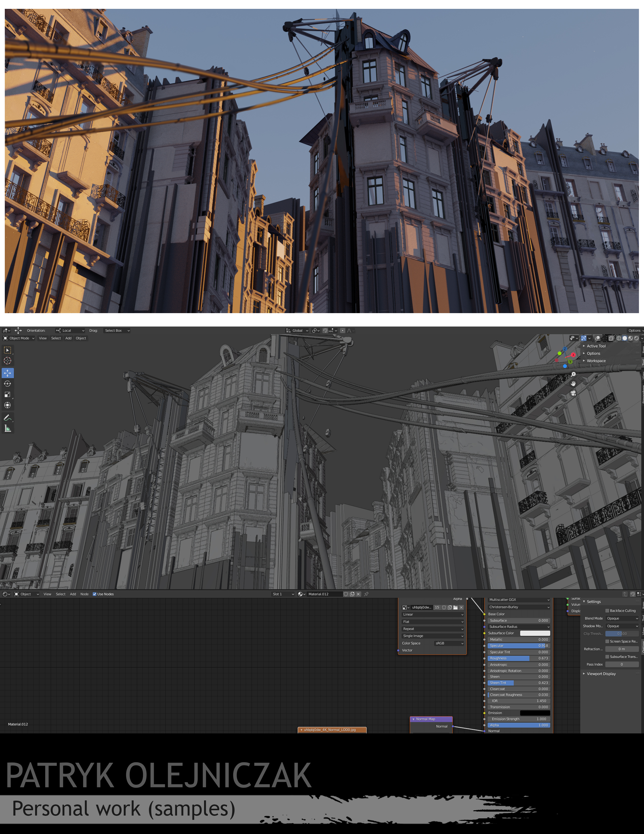Open the Orientation Local dropdown
The image size is (644, 834).
click(x=70, y=330)
